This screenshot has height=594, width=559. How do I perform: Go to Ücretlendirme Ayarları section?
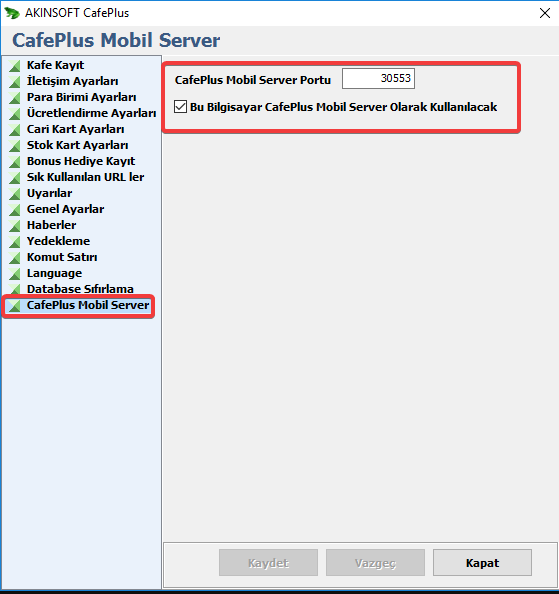[91, 113]
